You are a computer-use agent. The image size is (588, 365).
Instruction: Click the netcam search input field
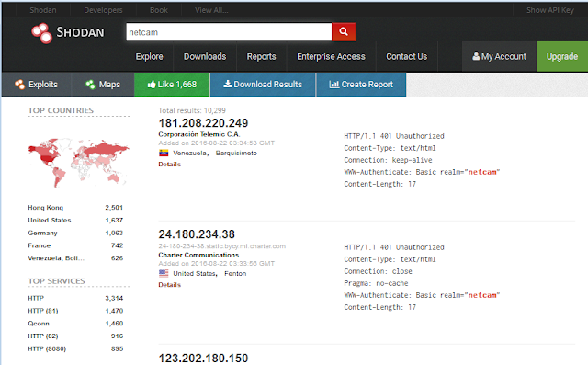(x=229, y=32)
